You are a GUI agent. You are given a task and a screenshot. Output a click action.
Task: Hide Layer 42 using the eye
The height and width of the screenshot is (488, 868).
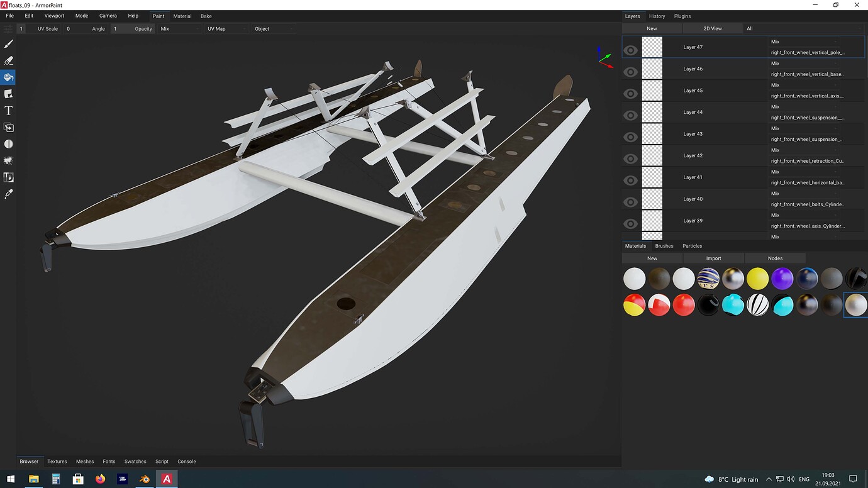point(631,159)
